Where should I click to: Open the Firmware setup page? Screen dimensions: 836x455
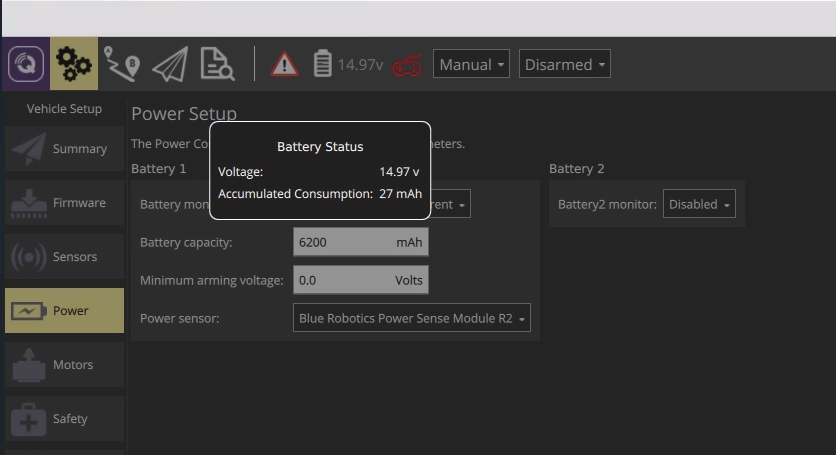pos(65,203)
